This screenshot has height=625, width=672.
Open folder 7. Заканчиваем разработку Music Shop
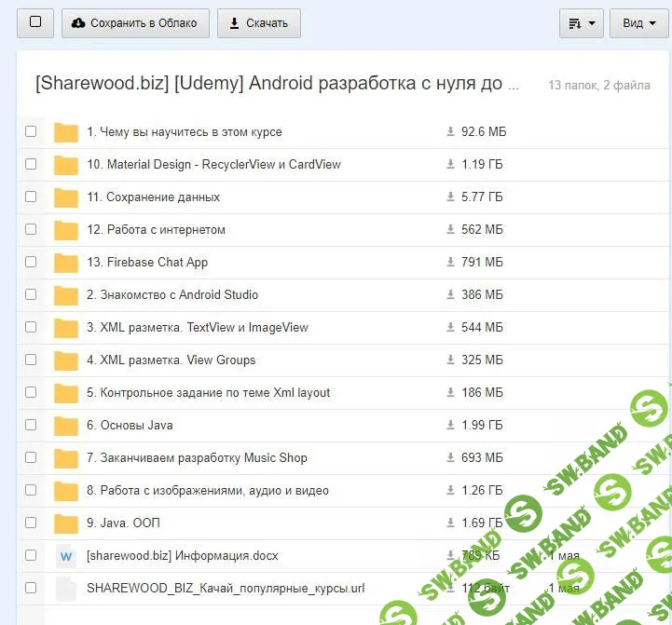tap(197, 458)
